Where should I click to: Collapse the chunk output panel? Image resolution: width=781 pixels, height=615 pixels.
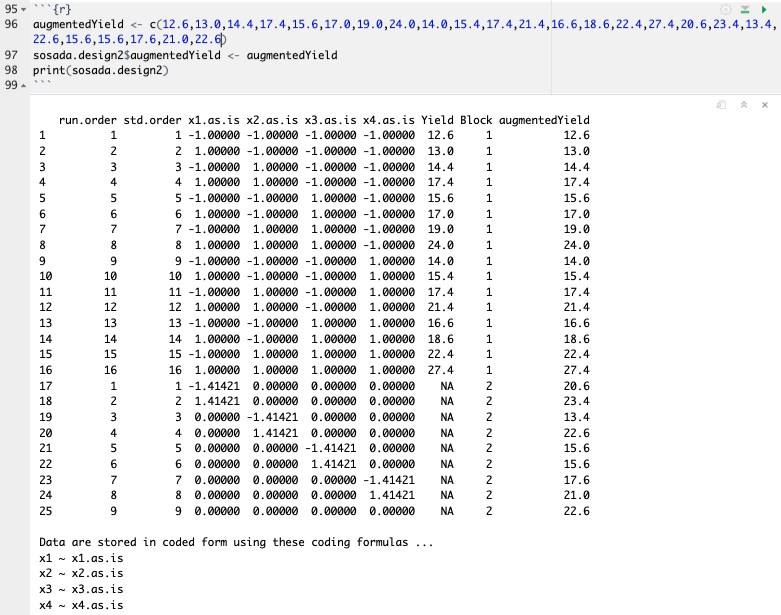743,104
